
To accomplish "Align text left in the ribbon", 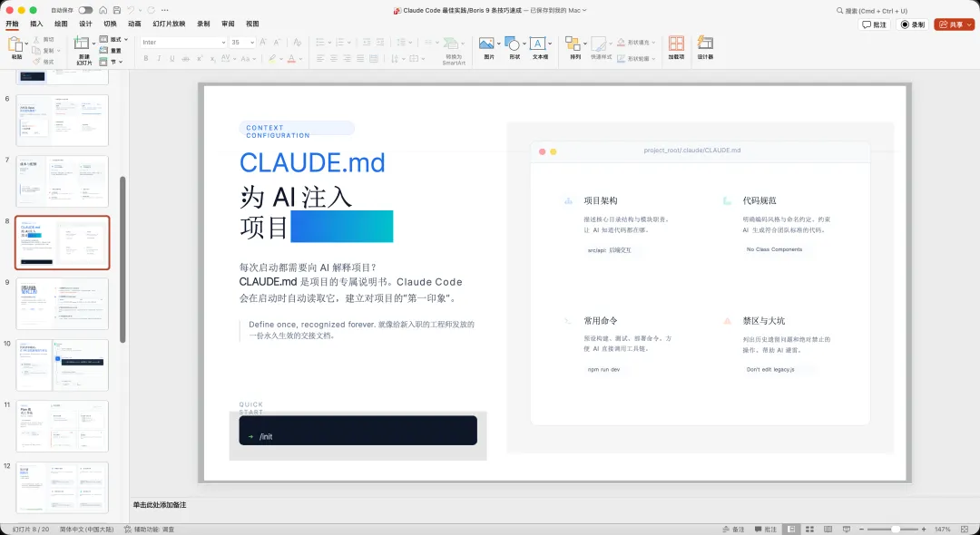I will coord(320,58).
